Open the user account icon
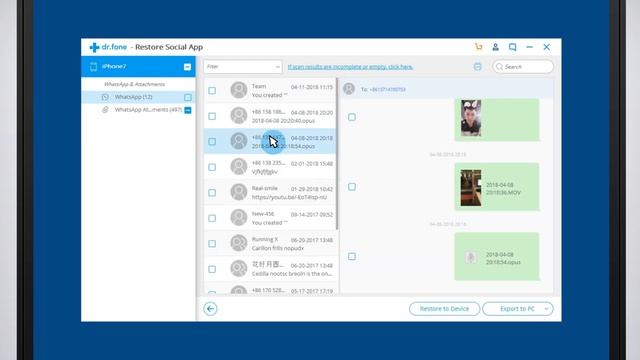 pyautogui.click(x=496, y=47)
